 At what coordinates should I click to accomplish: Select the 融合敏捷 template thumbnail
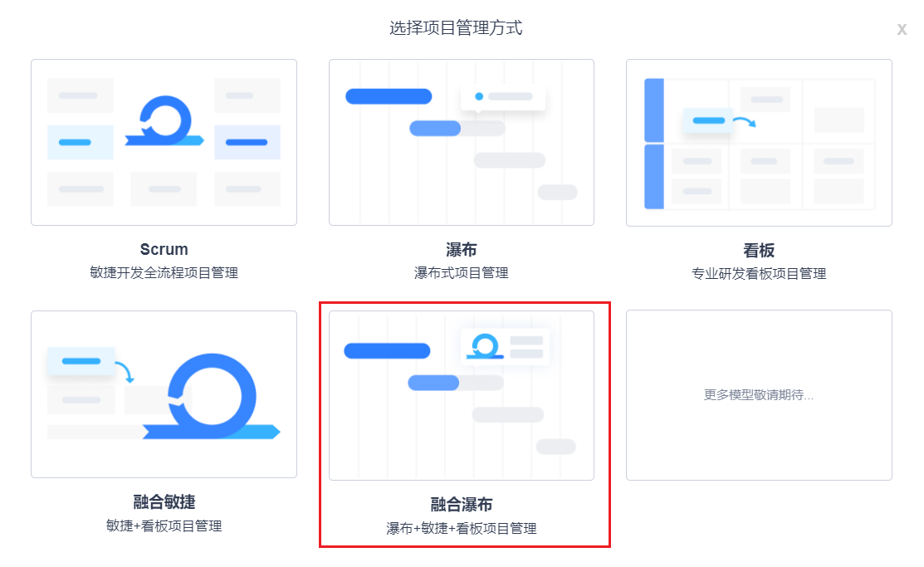pyautogui.click(x=164, y=394)
